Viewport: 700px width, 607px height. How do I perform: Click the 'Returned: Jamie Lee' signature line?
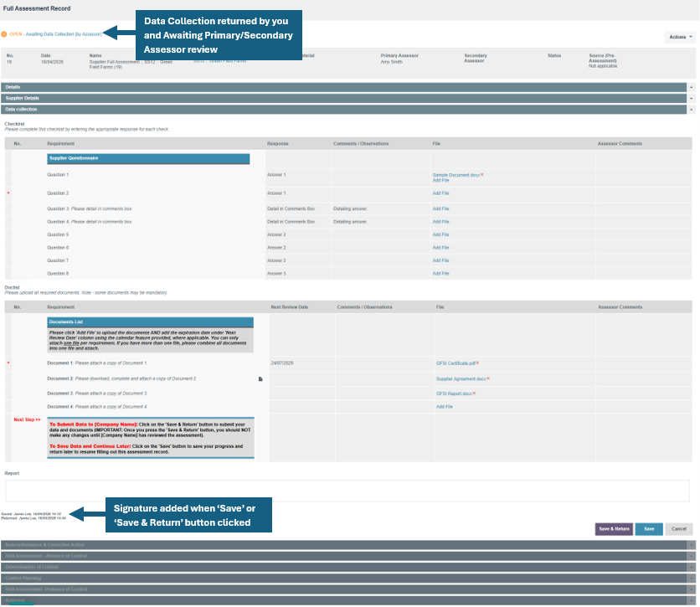33,518
